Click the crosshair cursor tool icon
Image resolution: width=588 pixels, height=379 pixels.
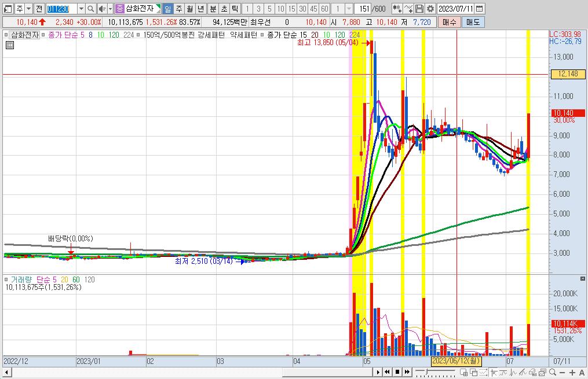coord(494,372)
